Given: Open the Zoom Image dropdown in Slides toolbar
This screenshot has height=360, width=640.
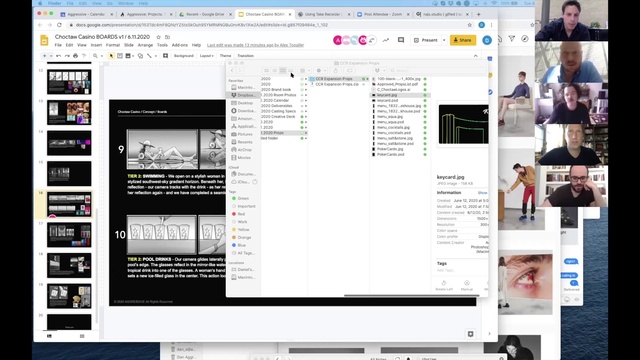Looking at the screenshot, I should click(x=101, y=56).
